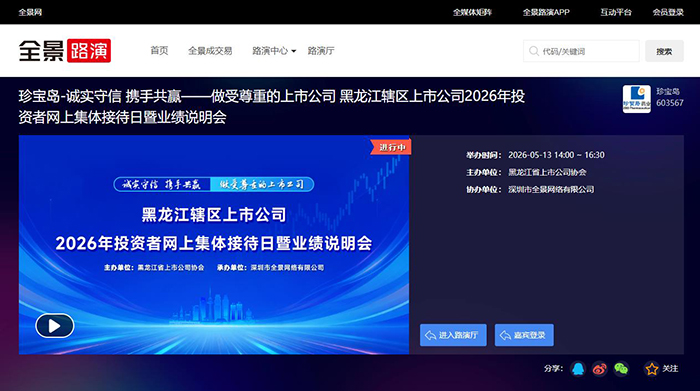Click the stock code 603567

[670, 103]
